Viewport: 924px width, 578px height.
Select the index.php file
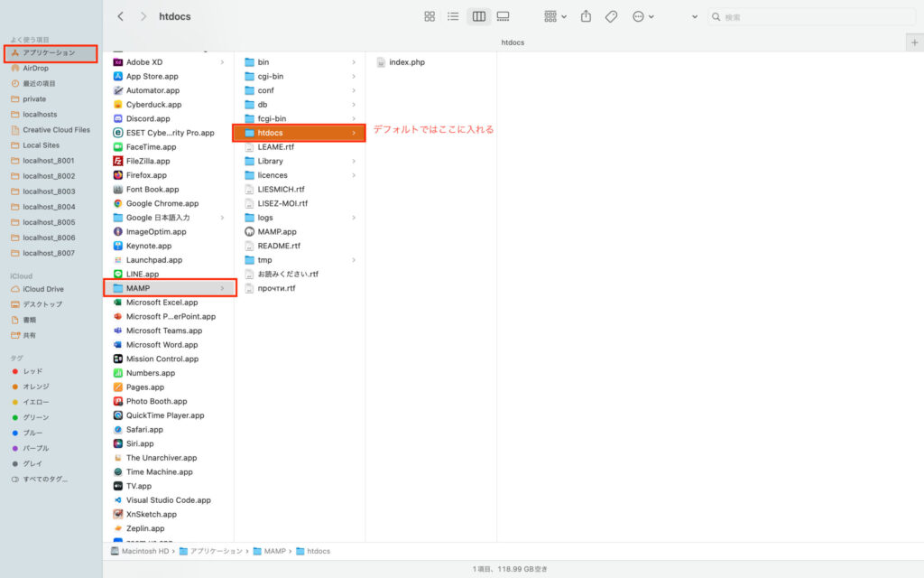[407, 62]
